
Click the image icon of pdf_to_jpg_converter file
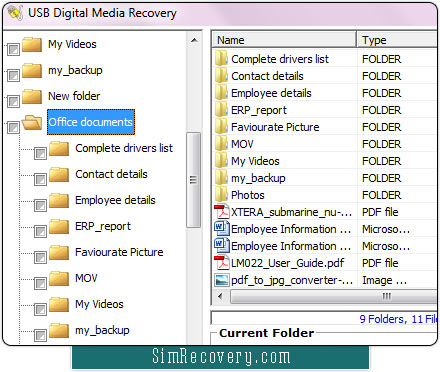222,280
